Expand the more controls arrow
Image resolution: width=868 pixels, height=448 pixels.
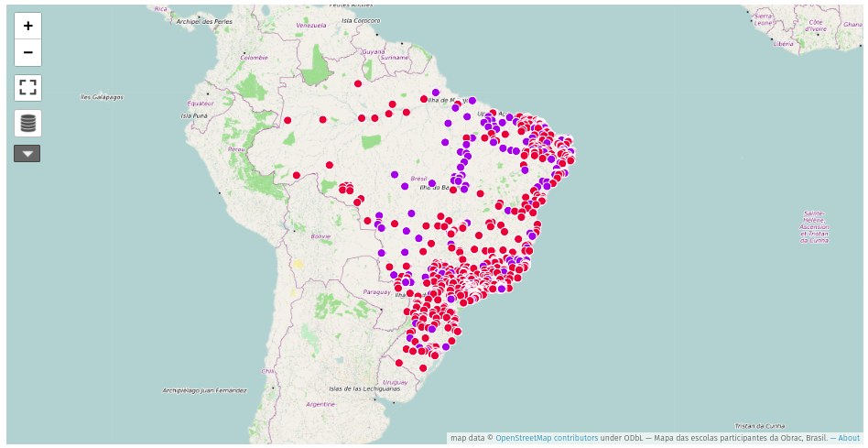[x=27, y=153]
